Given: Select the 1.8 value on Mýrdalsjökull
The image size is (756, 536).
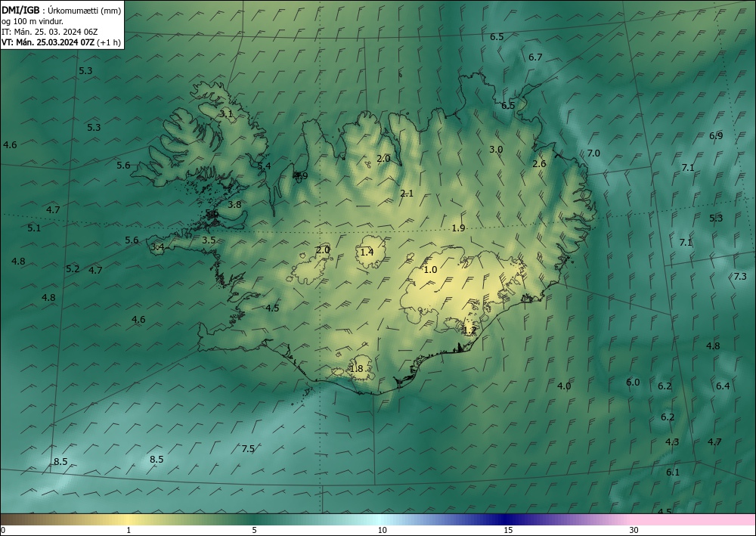Looking at the screenshot, I should pos(356,369).
